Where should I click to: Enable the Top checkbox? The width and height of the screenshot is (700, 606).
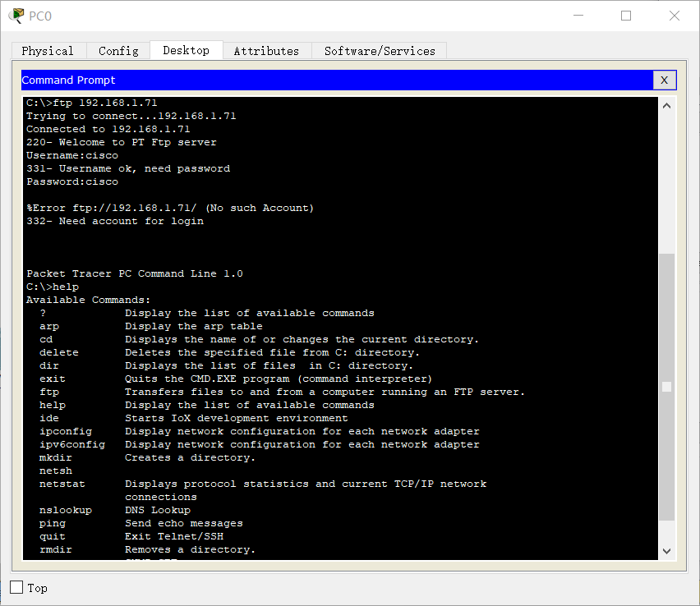[16, 587]
